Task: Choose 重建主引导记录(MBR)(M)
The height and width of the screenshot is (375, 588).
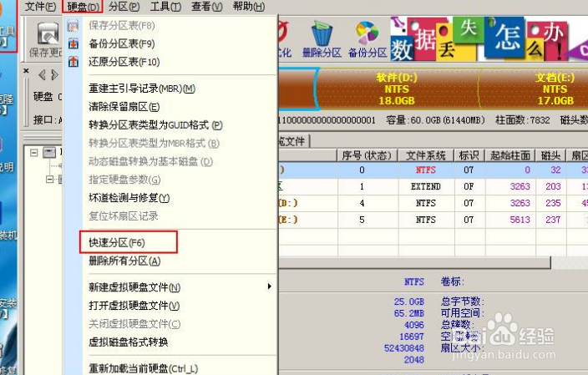Action: pyautogui.click(x=142, y=89)
